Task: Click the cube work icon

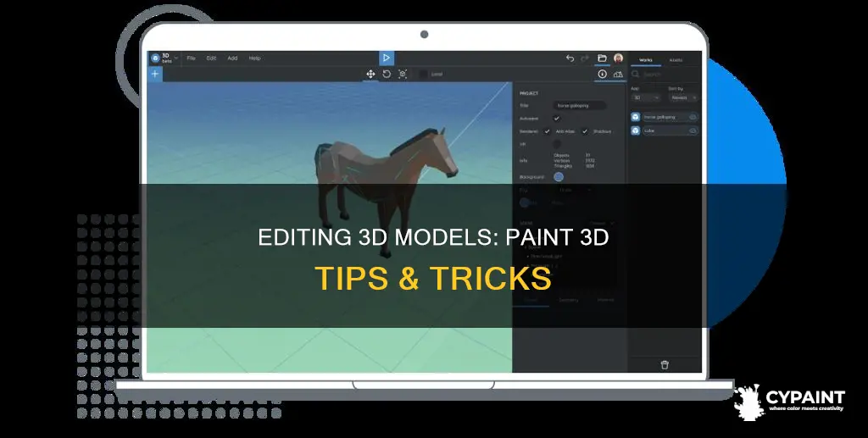Action: [636, 130]
